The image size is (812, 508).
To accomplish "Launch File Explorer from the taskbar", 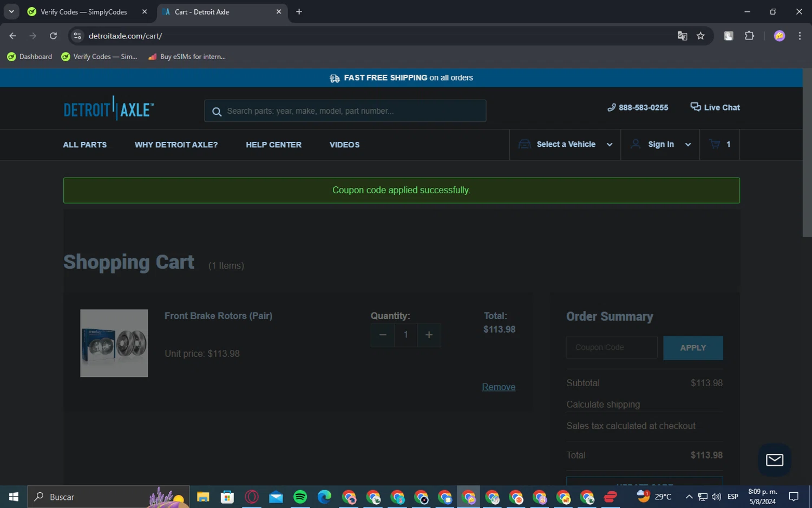I will click(203, 497).
